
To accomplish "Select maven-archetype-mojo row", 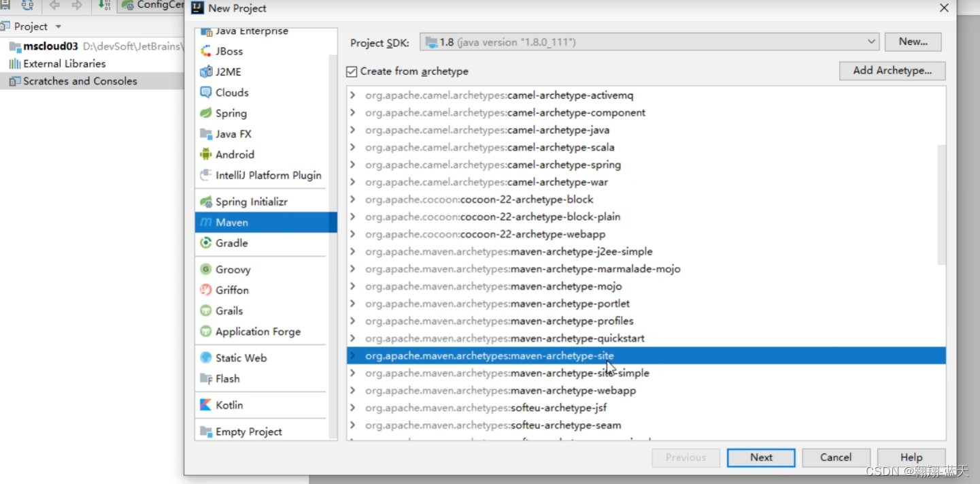I will pos(646,287).
